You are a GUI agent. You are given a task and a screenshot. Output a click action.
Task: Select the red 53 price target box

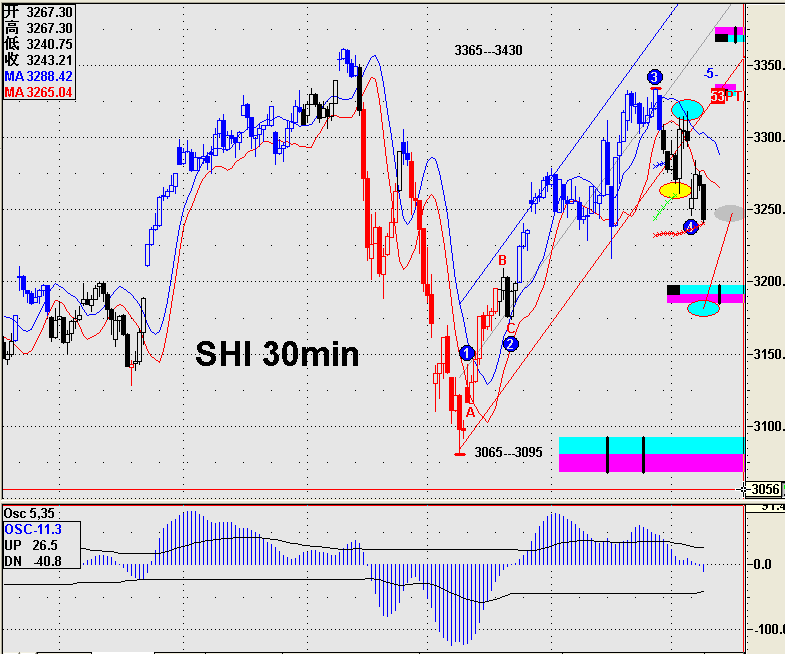coord(718,96)
